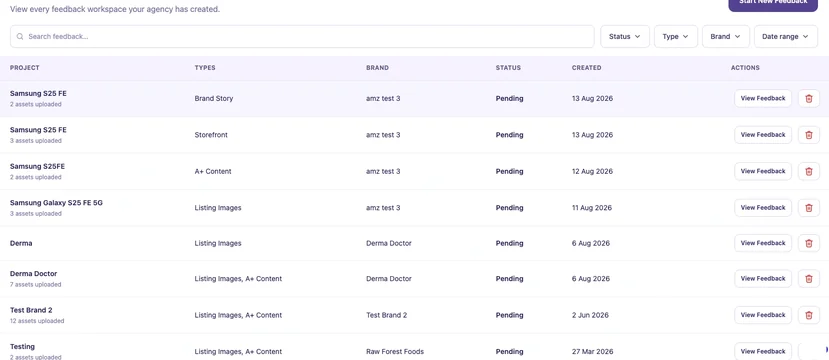This screenshot has height=360, width=829.
Task: View Feedback for Samsung S25 FE Storefront
Action: click(x=763, y=135)
